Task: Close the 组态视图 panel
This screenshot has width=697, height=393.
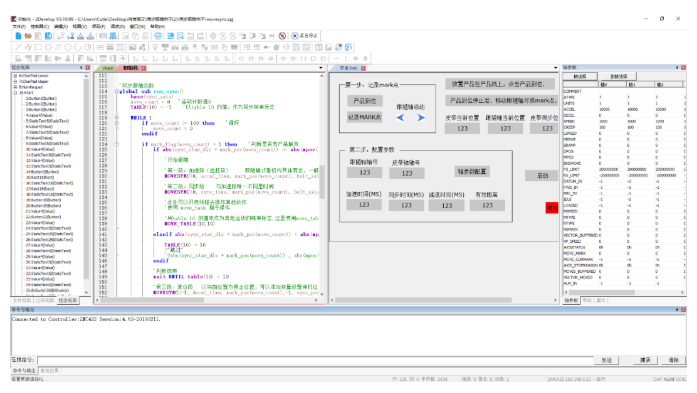Action: tap(88, 68)
